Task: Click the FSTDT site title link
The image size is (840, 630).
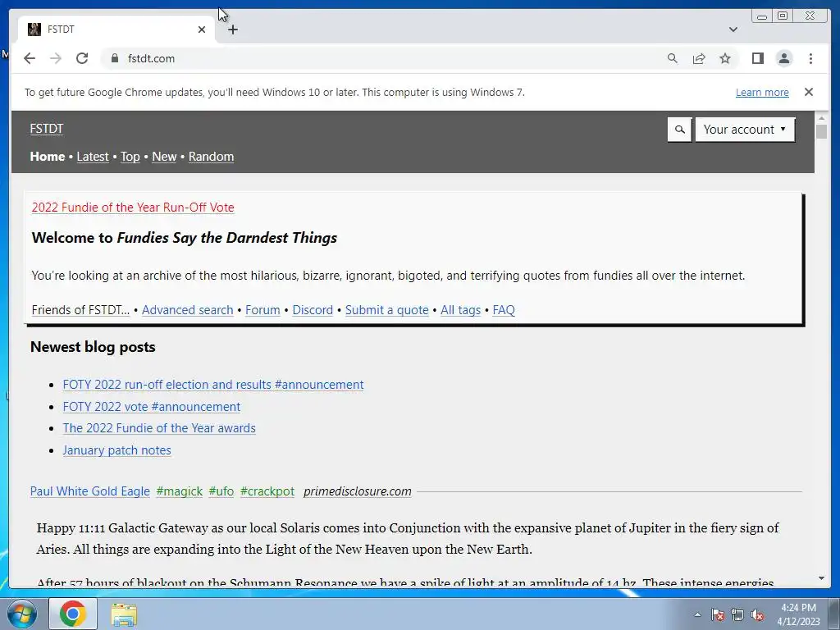Action: pyautogui.click(x=47, y=129)
